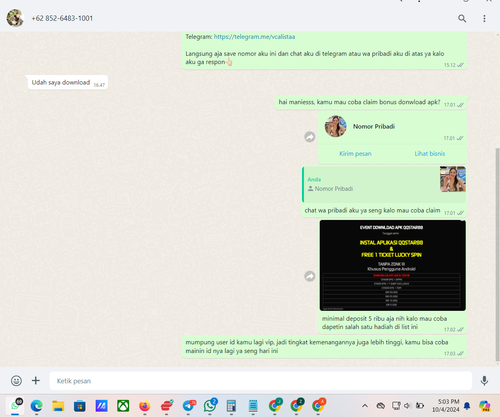Select caption 'minimal deposit 5 ribu aja'
This screenshot has height=417, width=500.
pos(384,323)
